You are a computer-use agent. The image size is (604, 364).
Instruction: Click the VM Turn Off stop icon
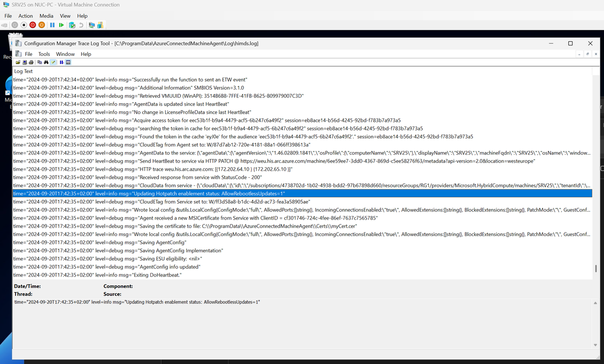pyautogui.click(x=24, y=25)
